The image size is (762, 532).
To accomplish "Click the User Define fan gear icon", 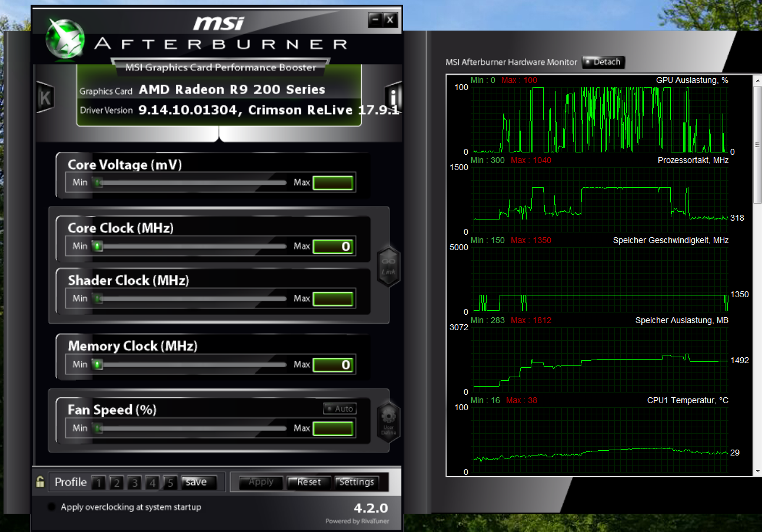I will [x=388, y=423].
